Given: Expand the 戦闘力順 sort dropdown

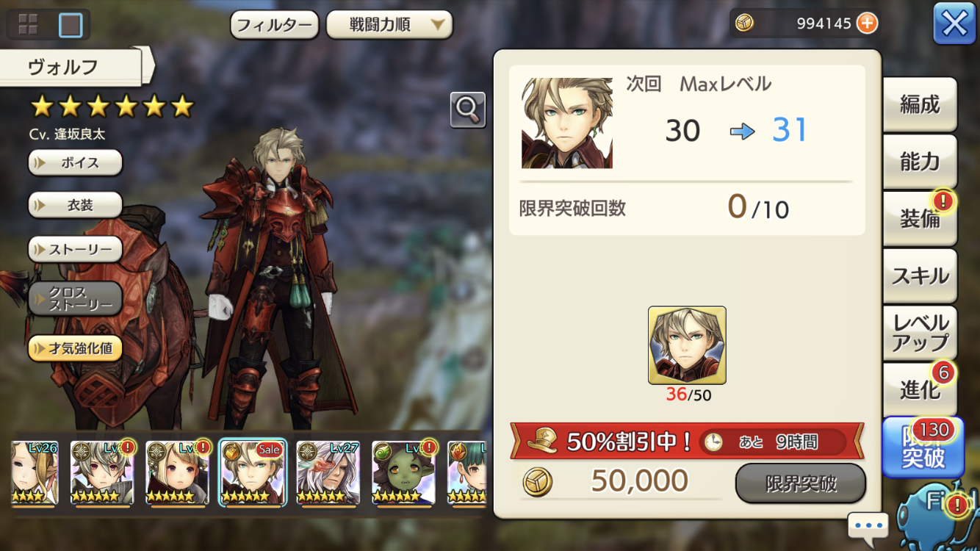Looking at the screenshot, I should pyautogui.click(x=389, y=25).
